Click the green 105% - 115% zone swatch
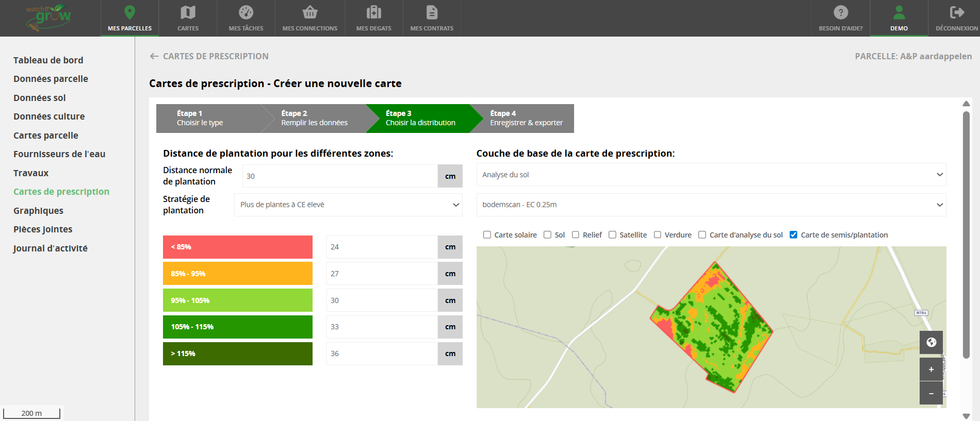This screenshot has height=421, width=980. click(x=238, y=327)
